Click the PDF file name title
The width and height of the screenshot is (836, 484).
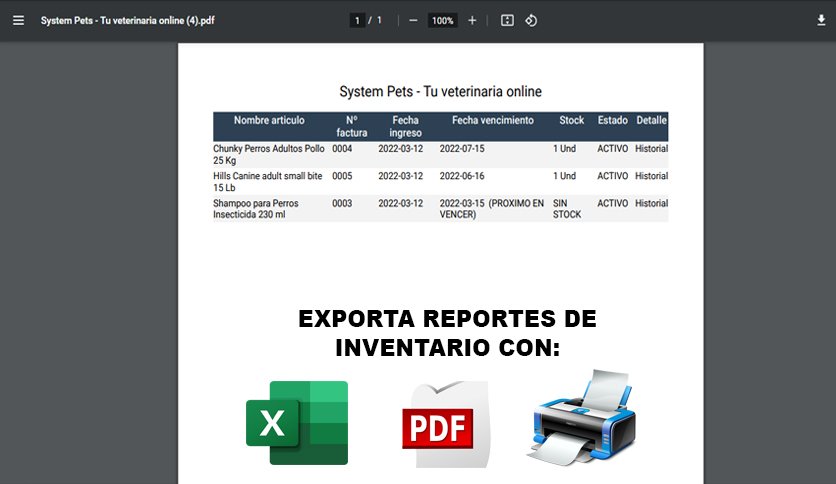click(127, 20)
